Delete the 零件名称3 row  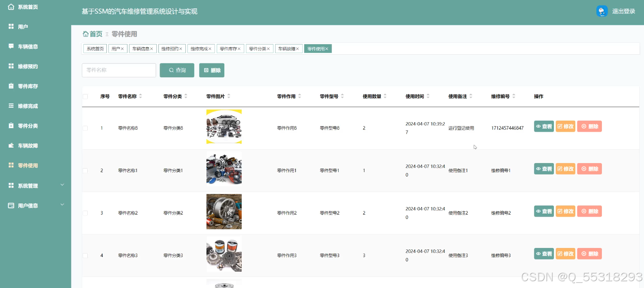tap(590, 254)
